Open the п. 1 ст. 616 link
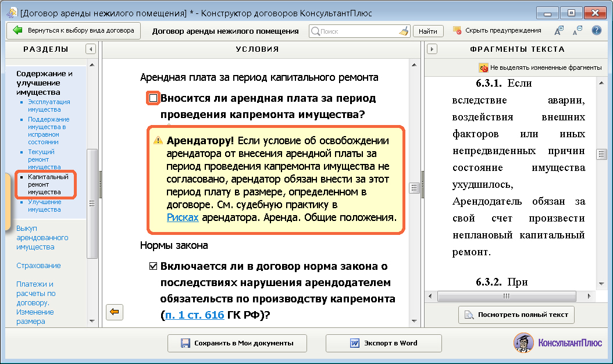The width and height of the screenshot is (613, 364). [195, 315]
